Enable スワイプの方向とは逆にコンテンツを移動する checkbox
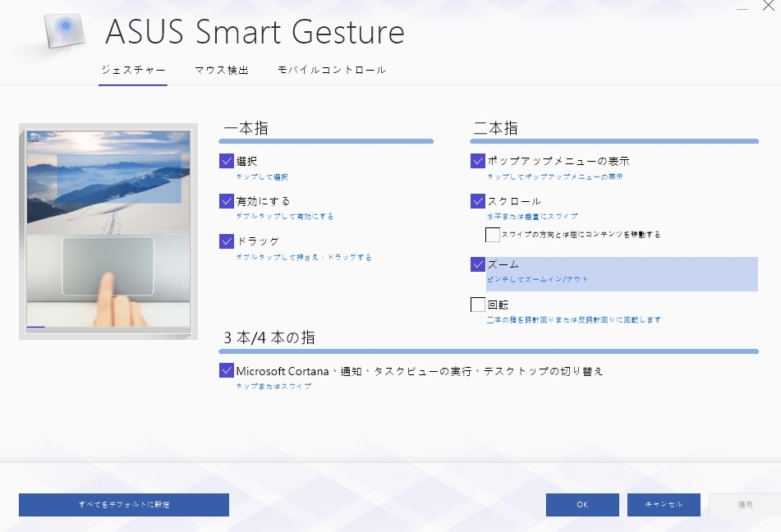Screen dimensions: 781x532 pos(493,235)
